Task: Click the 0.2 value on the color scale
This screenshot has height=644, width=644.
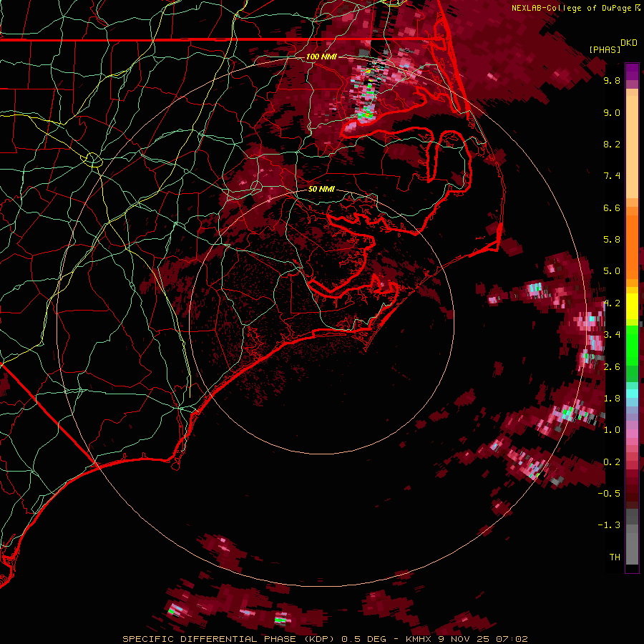Action: point(612,462)
